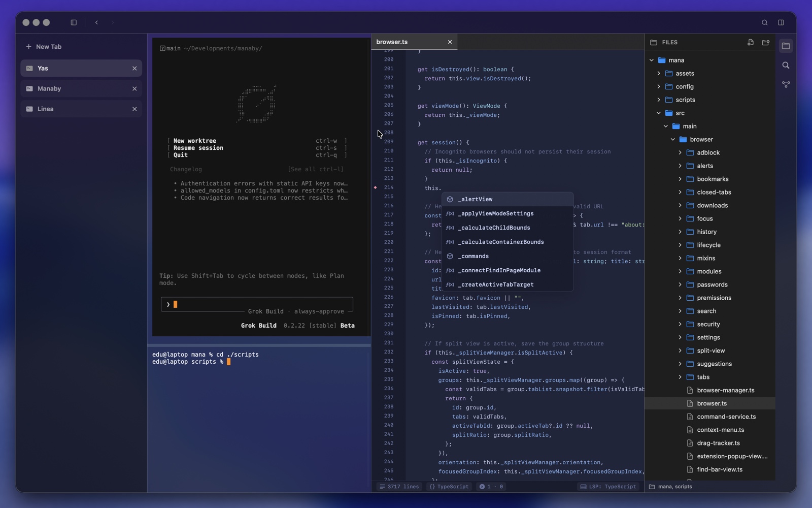
Task: Click the 3717 lines status item
Action: pyautogui.click(x=399, y=487)
